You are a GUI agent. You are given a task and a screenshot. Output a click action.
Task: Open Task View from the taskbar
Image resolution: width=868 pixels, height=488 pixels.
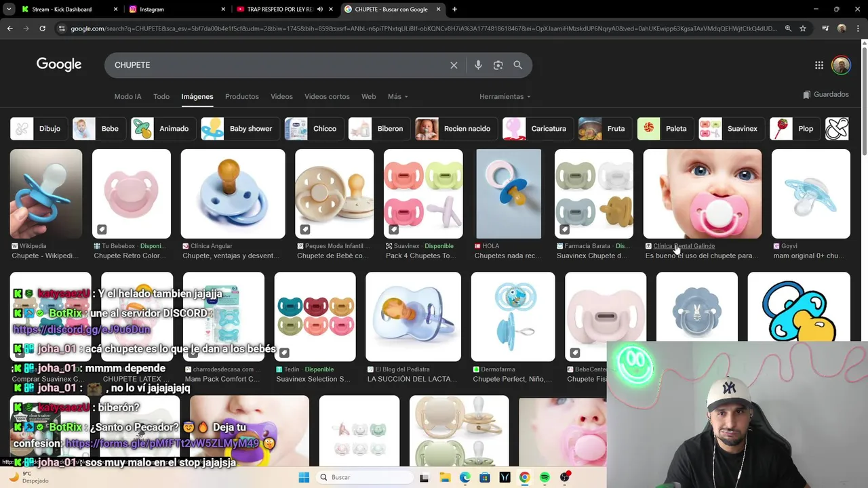coord(425,477)
